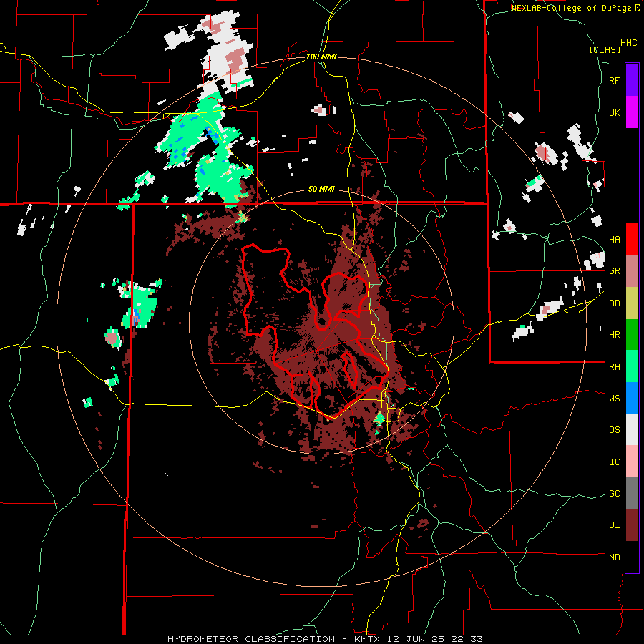The height and width of the screenshot is (644, 644).
Task: Click the HA legend label
Action: pyautogui.click(x=614, y=240)
